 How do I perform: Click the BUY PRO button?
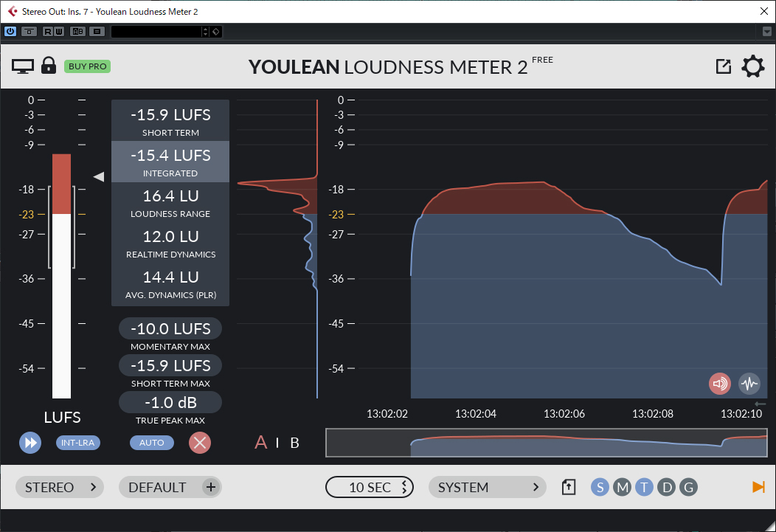pos(87,66)
